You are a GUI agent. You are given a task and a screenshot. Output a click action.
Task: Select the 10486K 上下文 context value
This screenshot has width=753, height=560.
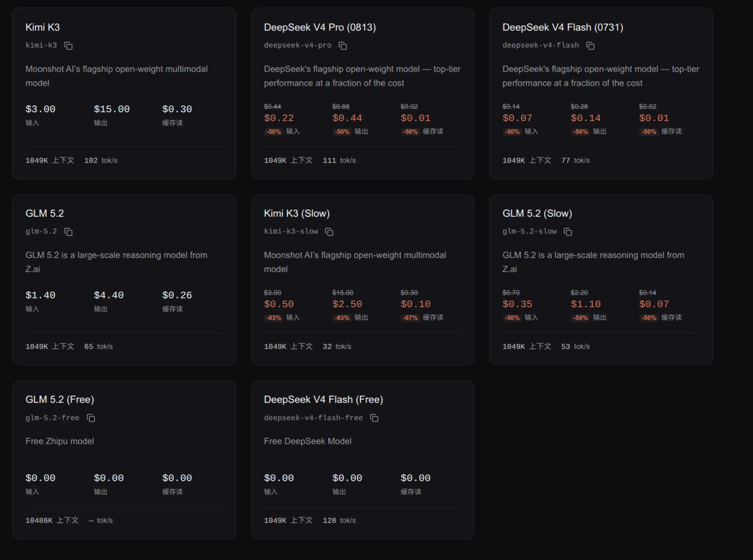click(x=52, y=520)
